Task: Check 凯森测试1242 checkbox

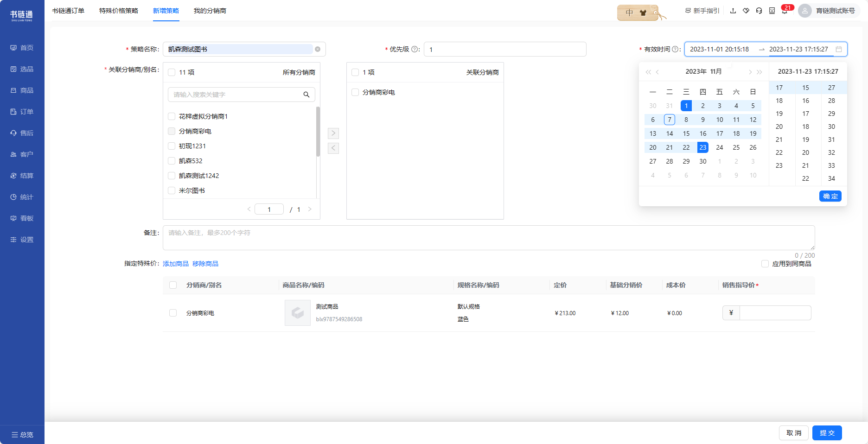Action: click(172, 176)
